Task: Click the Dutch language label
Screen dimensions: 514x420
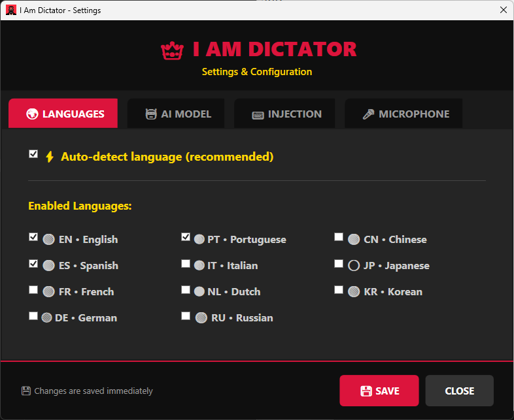Action: [233, 292]
